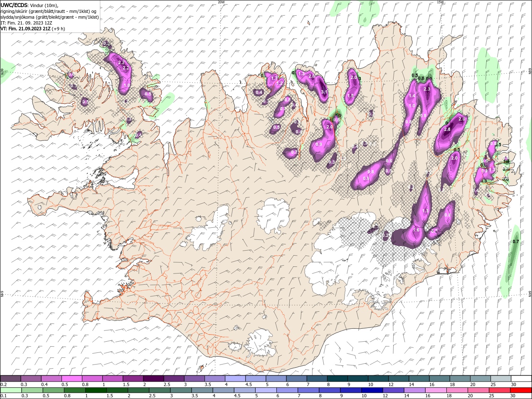Click lower legend violet swatch starting at 14
Image resolution: width=532 pixels, height=399 pixels.
tap(415, 390)
